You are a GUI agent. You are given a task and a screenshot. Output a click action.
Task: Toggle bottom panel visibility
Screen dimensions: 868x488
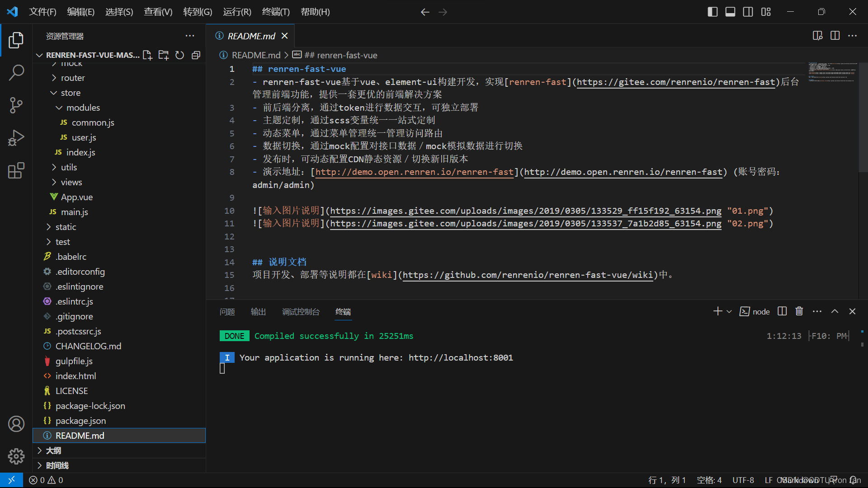pyautogui.click(x=730, y=12)
